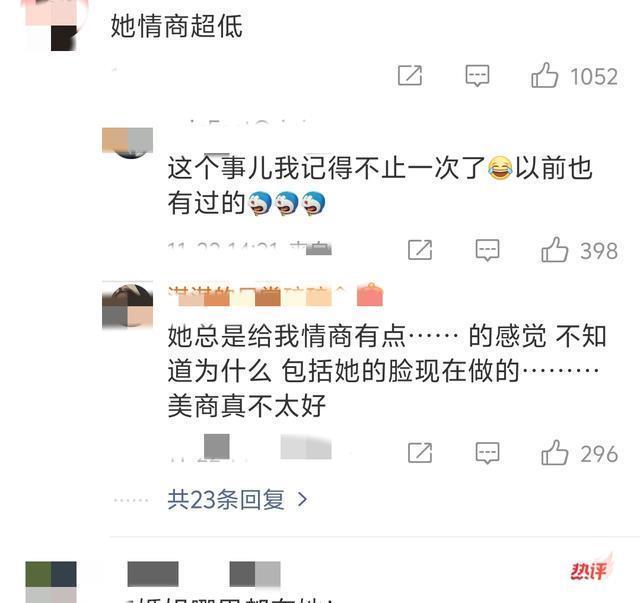Share the comment with 398 likes
This screenshot has width=640, height=603.
pos(420,250)
